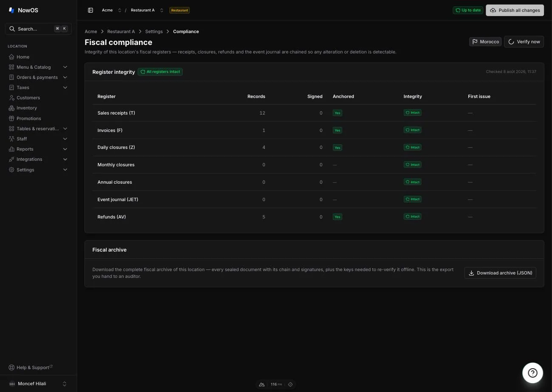Click Download archive (JSON) button
Image resolution: width=552 pixels, height=392 pixels.
pyautogui.click(x=500, y=273)
